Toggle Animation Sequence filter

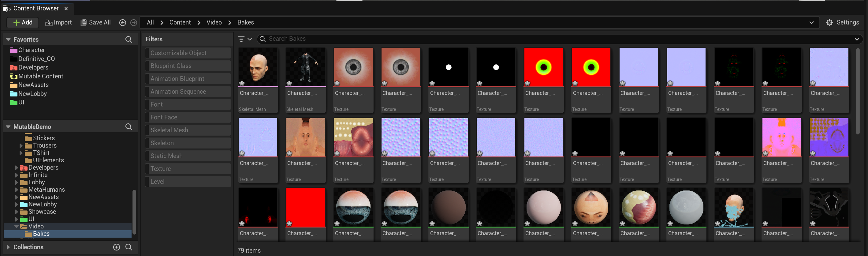coord(188,91)
